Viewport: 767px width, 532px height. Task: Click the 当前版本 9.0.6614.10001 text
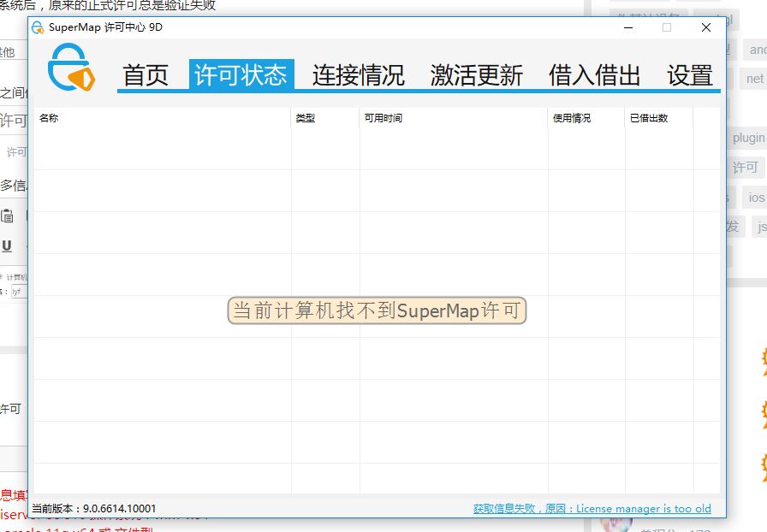tap(94, 509)
